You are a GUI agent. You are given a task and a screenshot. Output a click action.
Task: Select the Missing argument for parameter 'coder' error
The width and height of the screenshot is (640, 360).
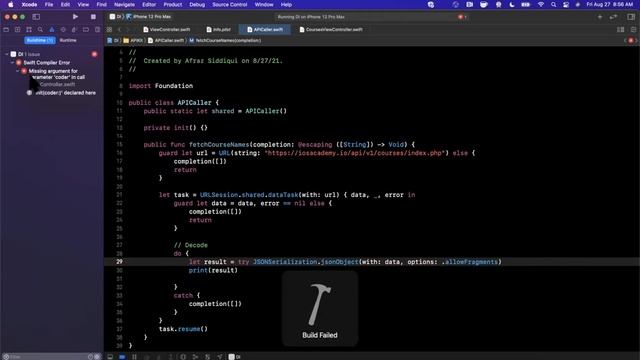click(x=57, y=74)
